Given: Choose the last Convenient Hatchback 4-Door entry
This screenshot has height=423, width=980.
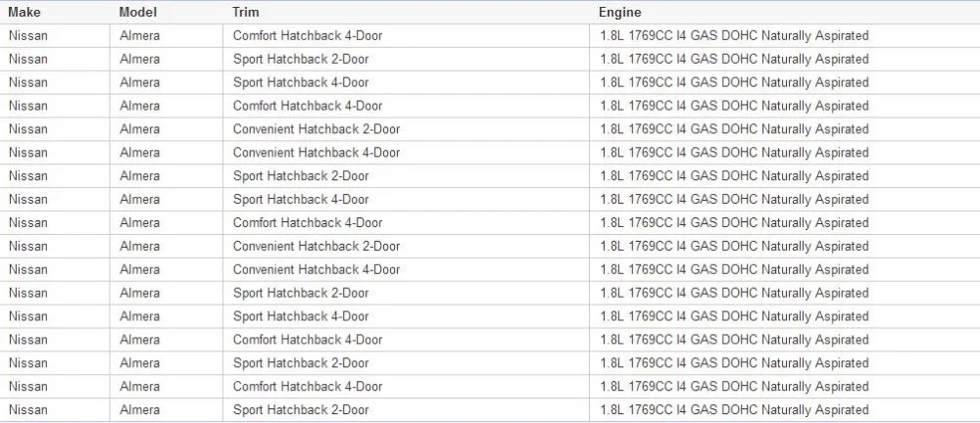Looking at the screenshot, I should point(317,269).
